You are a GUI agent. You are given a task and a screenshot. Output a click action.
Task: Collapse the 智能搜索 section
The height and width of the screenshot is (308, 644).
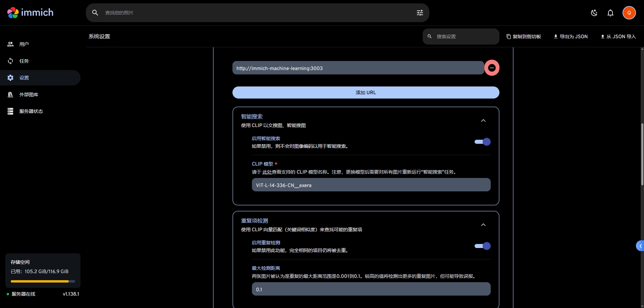[483, 121]
